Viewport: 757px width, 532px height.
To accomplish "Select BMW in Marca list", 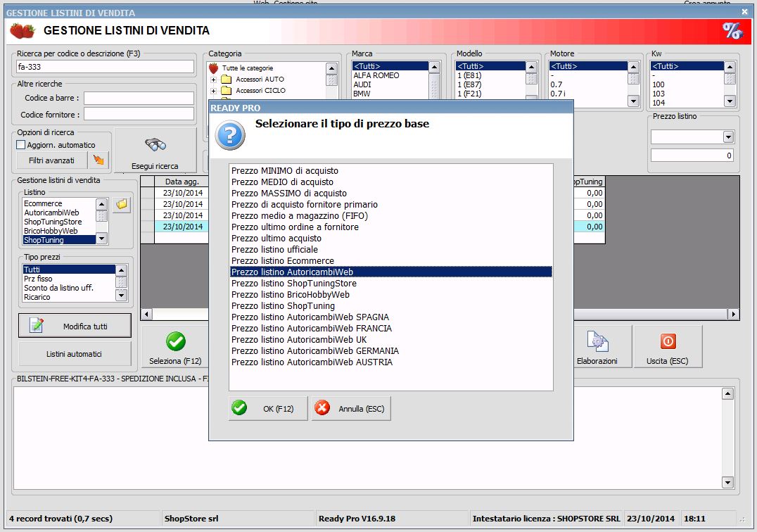I will coord(390,94).
